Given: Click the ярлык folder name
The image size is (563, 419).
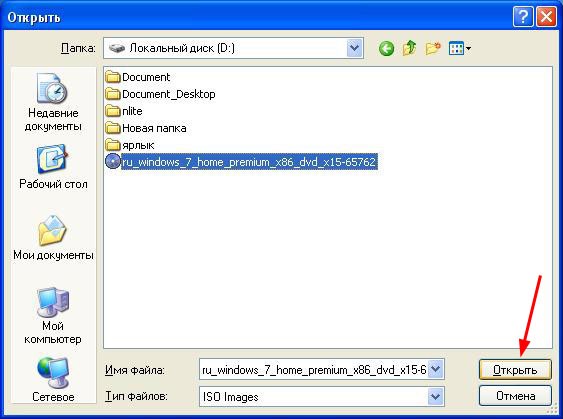Looking at the screenshot, I should (138, 145).
